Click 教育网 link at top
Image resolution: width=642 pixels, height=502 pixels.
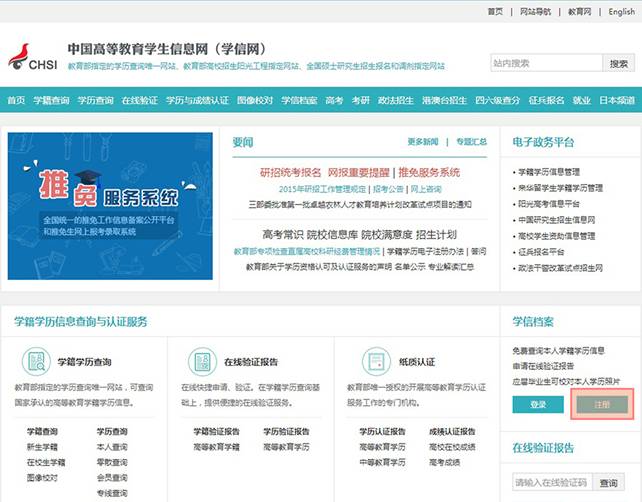coord(580,11)
